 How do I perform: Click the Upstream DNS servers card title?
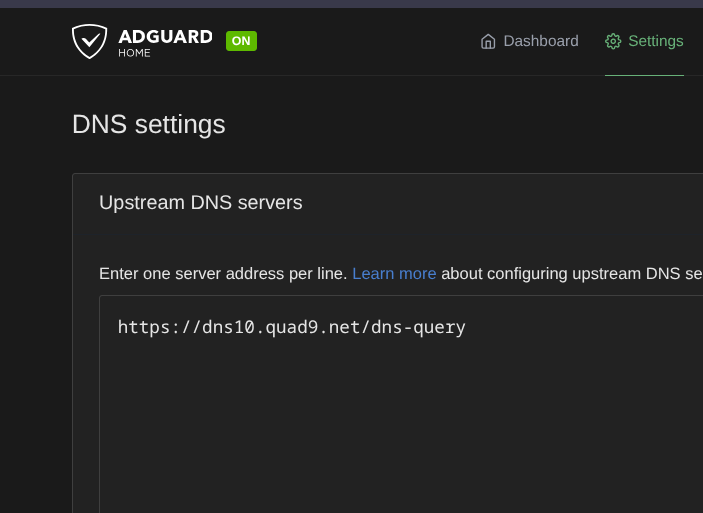click(200, 203)
